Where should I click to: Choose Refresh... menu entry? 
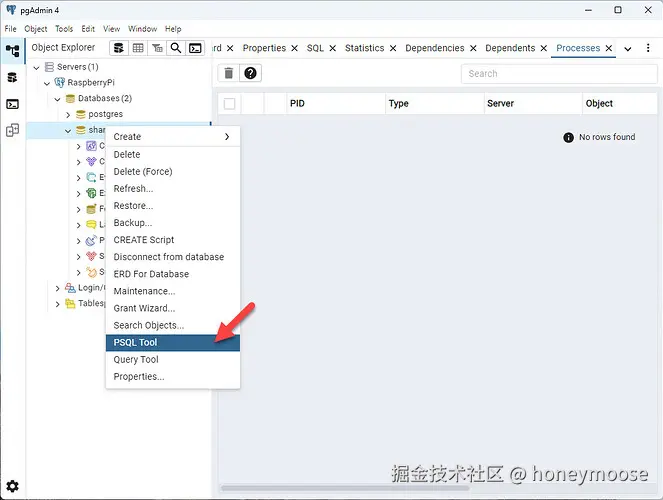173,189
